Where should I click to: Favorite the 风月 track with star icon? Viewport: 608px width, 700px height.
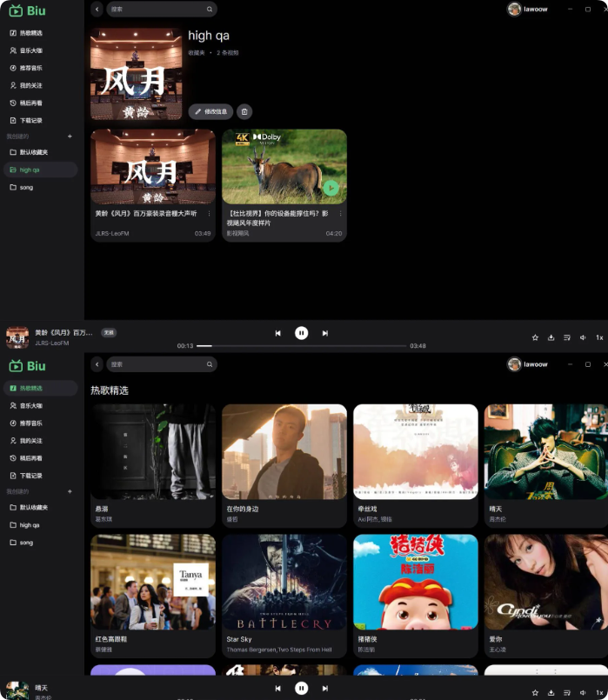[x=535, y=337]
